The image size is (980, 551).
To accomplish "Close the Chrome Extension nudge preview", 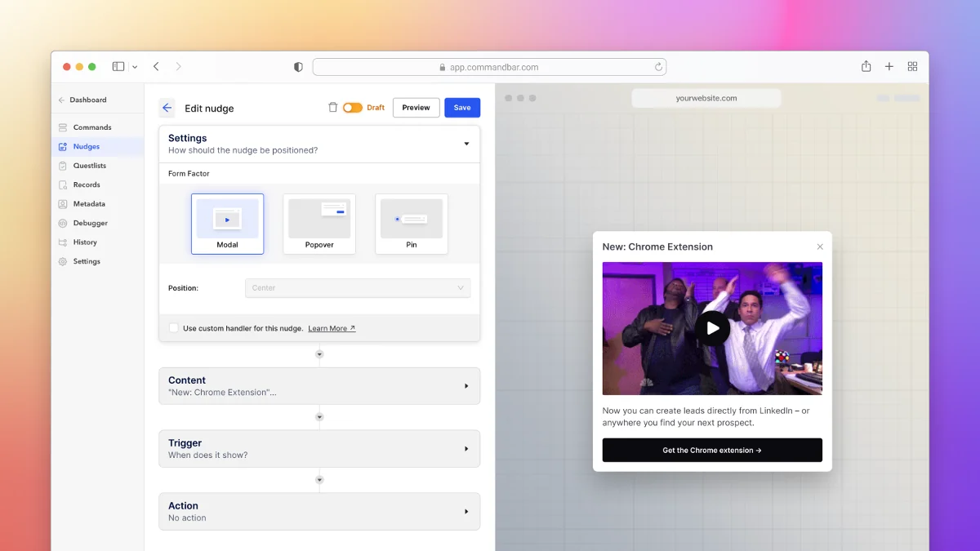I will 820,247.
